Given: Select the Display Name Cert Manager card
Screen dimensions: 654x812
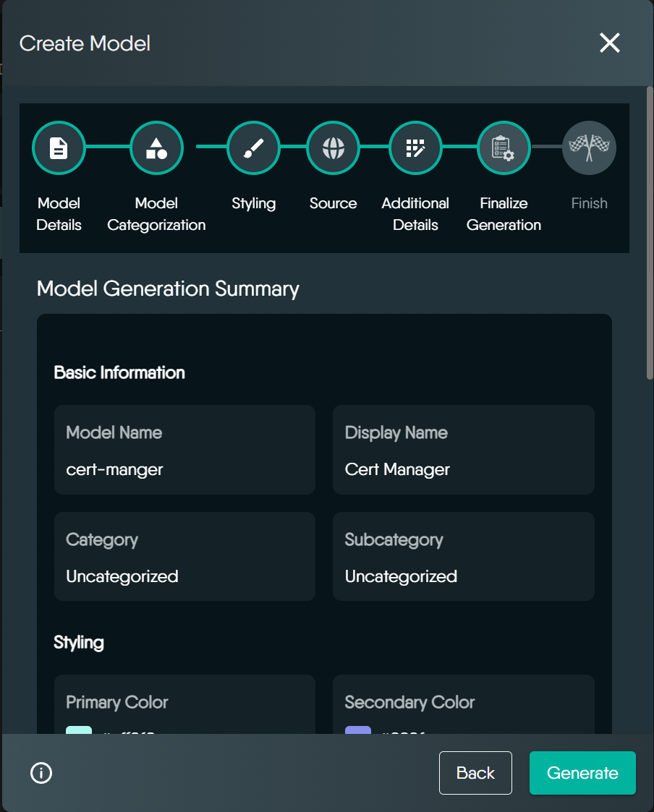Looking at the screenshot, I should pos(463,450).
